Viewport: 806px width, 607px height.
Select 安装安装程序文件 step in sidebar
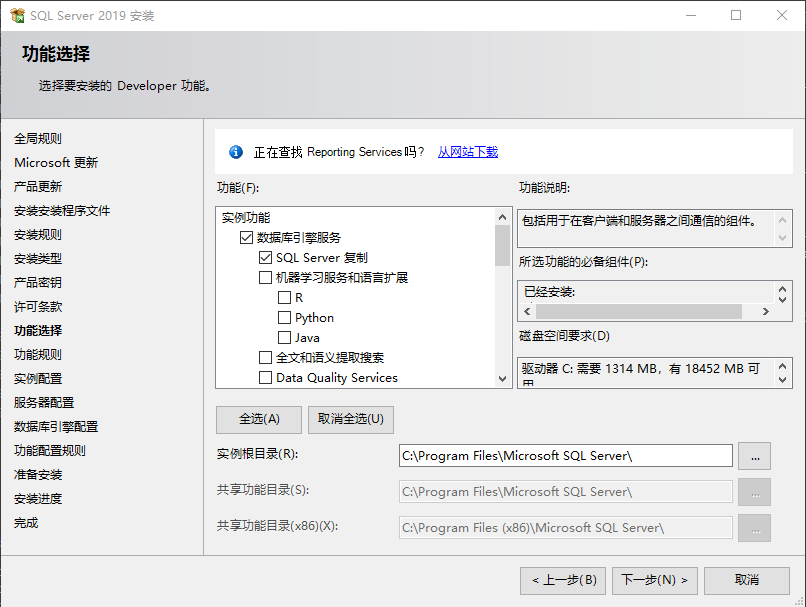(62, 211)
